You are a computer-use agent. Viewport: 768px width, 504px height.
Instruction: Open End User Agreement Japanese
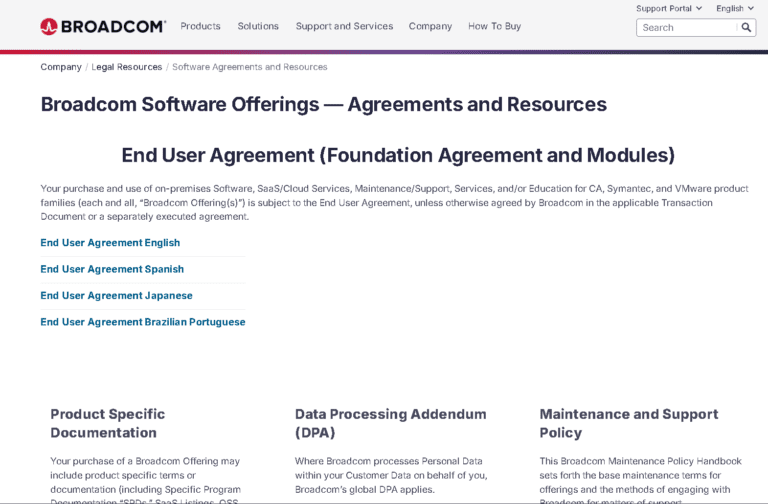117,296
